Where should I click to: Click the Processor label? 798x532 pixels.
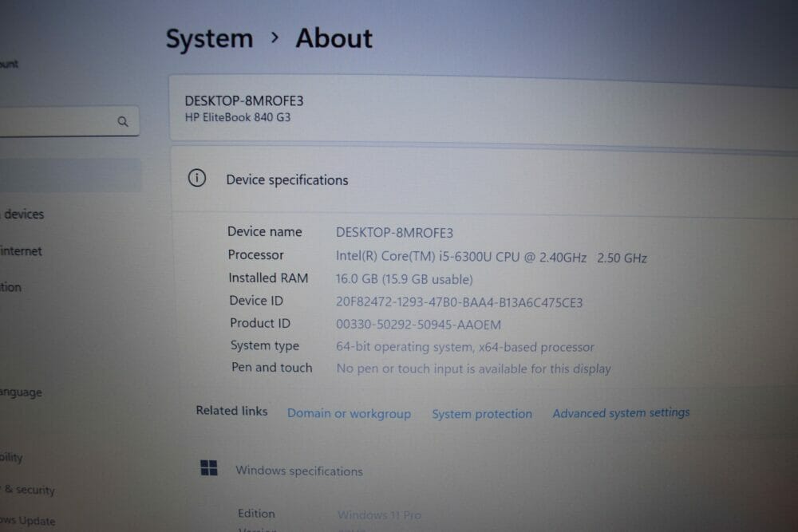click(255, 254)
